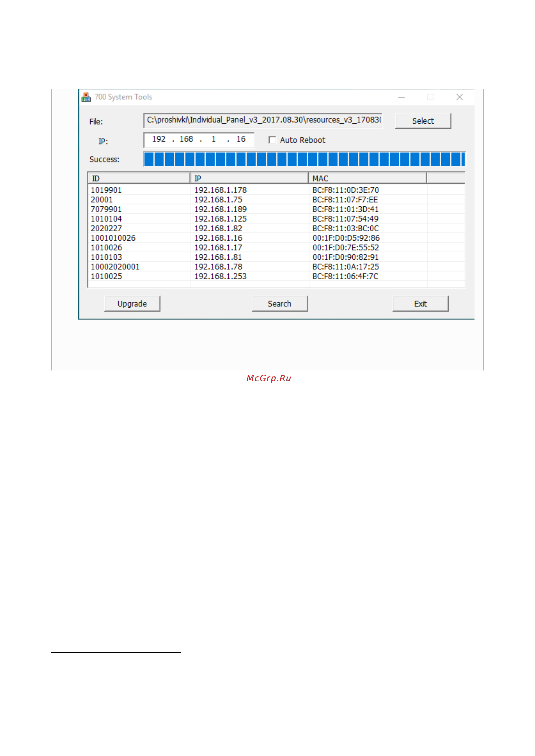This screenshot has width=535, height=756.
Task: Sort list by ID column header
Action: (x=139, y=178)
